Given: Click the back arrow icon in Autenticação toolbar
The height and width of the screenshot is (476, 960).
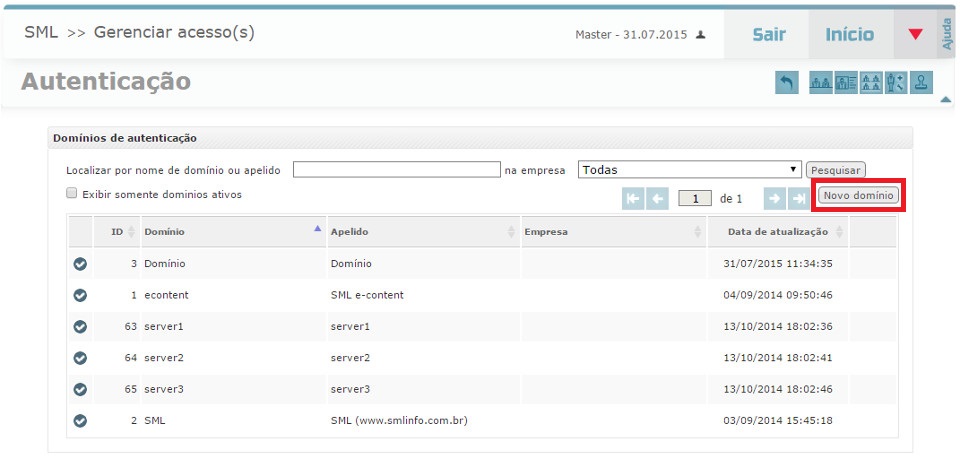Looking at the screenshot, I should (x=787, y=83).
